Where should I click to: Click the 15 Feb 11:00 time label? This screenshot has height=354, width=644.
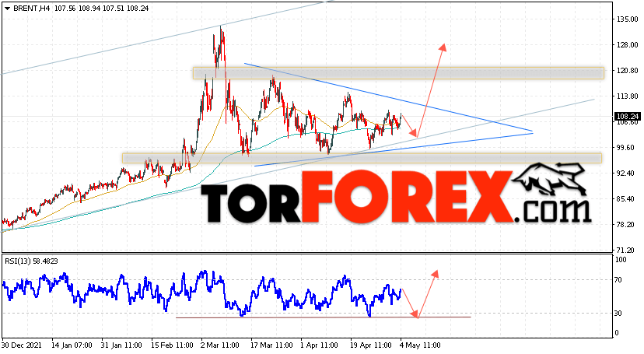[x=173, y=345]
